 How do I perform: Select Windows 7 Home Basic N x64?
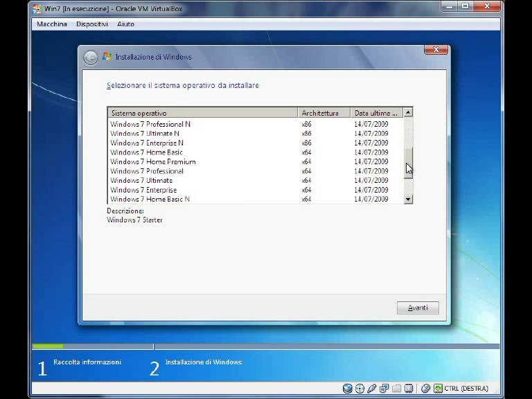pyautogui.click(x=256, y=199)
